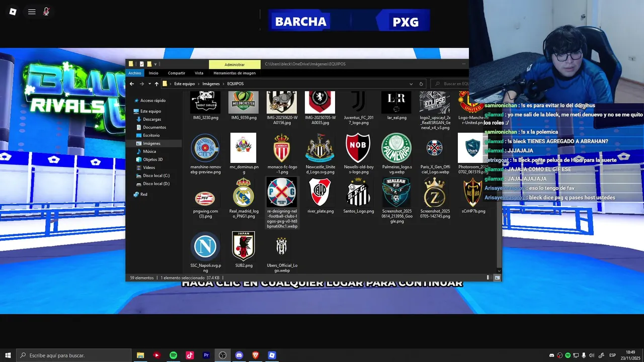
Task: Open Escritorio in the navigation pane
Action: (151, 135)
